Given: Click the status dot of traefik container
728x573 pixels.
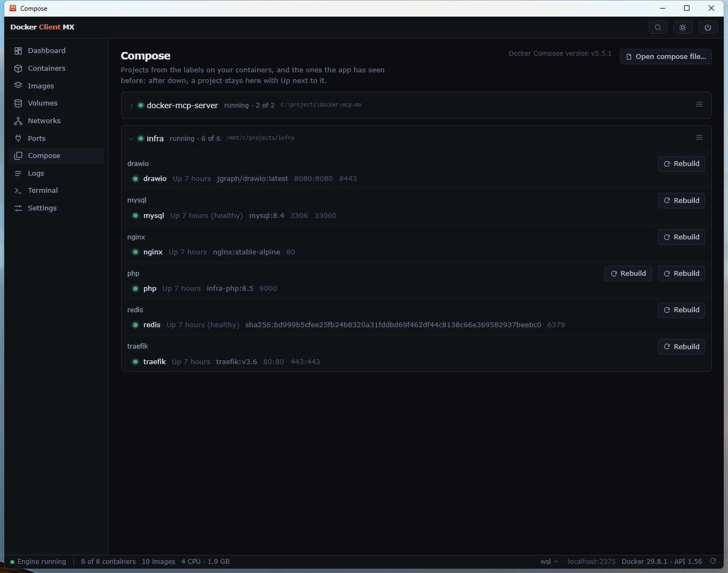Looking at the screenshot, I should point(135,362).
